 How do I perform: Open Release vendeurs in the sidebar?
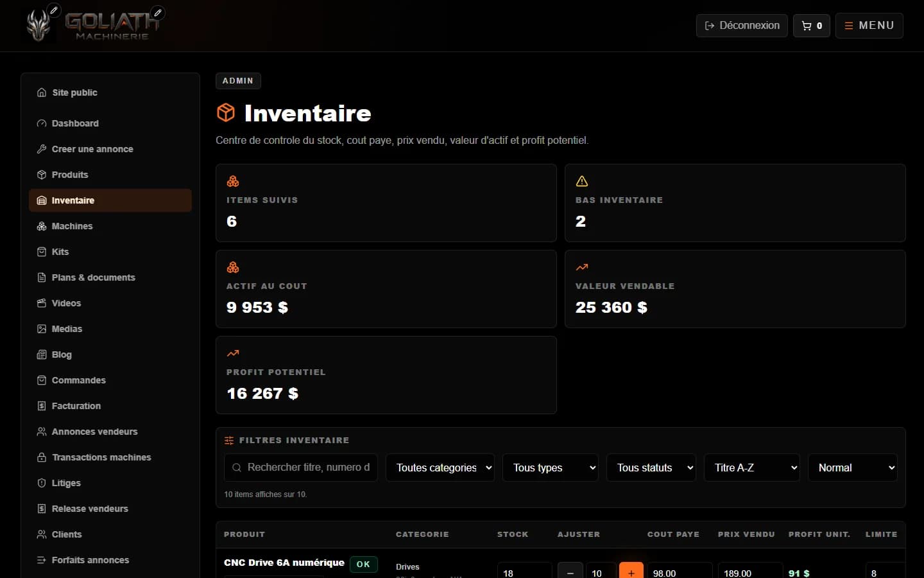point(110,509)
